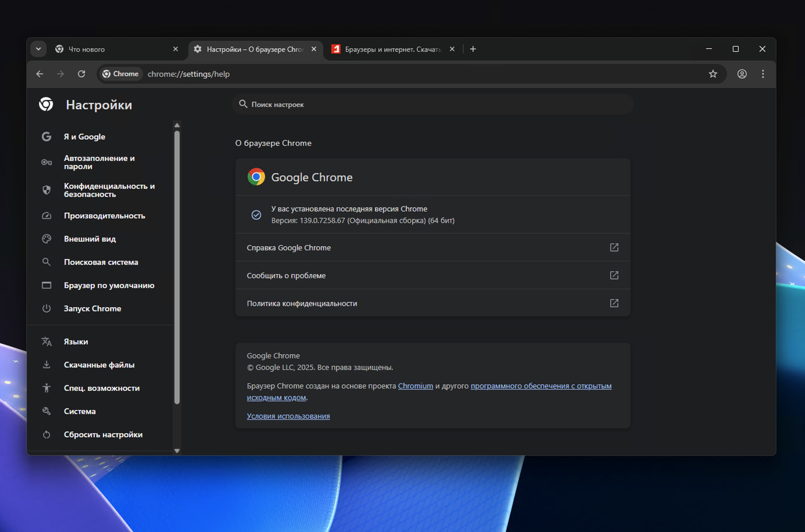Click the Chrome site info chip
The image size is (805, 532).
coord(121,74)
